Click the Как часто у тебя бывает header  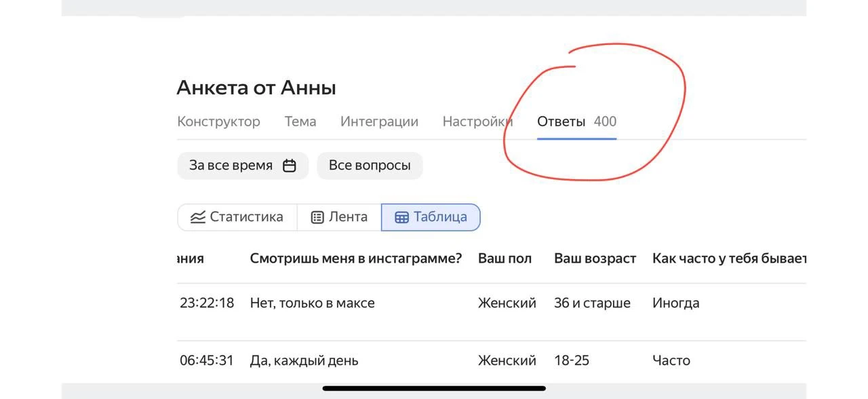click(729, 259)
